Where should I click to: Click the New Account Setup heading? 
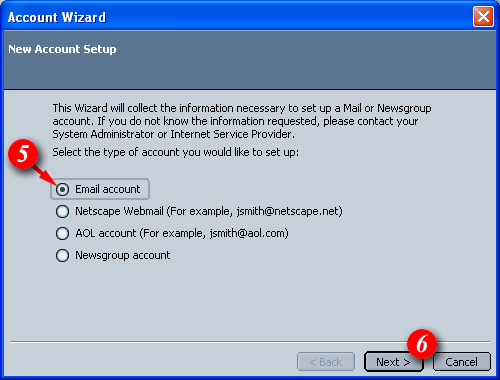[62, 49]
